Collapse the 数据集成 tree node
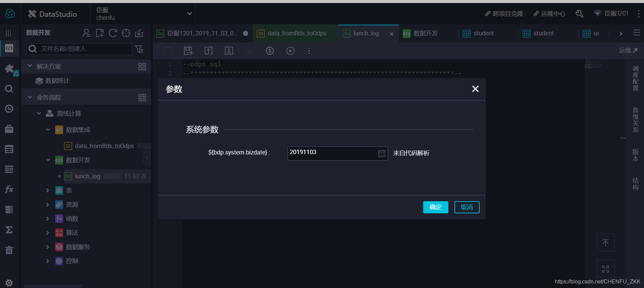The height and width of the screenshot is (288, 644). pos(48,130)
